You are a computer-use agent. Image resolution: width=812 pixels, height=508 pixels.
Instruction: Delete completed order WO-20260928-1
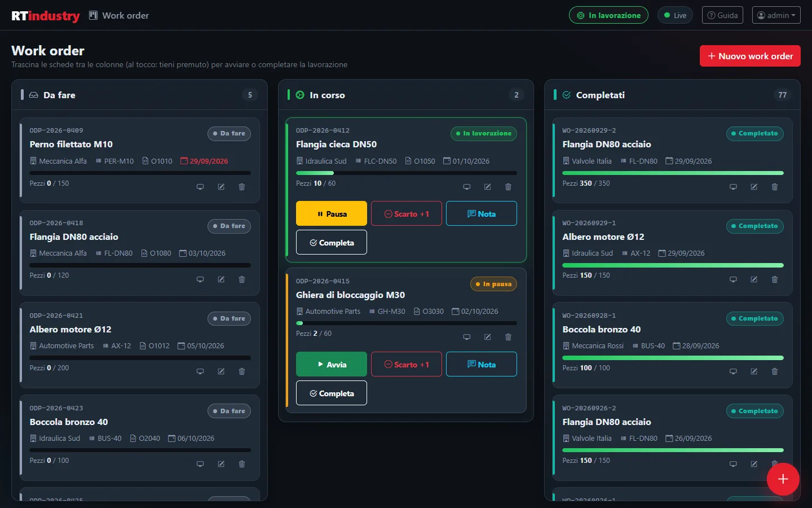[x=775, y=371]
